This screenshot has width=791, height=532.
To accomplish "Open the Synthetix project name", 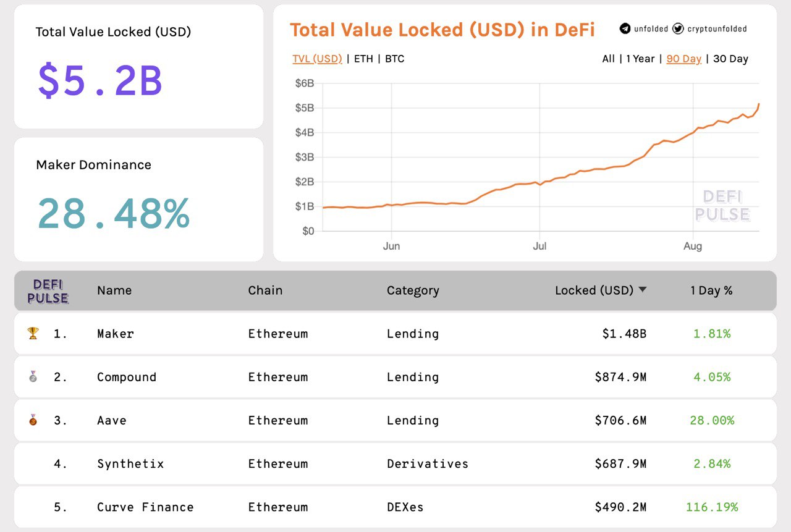I will coord(130,463).
